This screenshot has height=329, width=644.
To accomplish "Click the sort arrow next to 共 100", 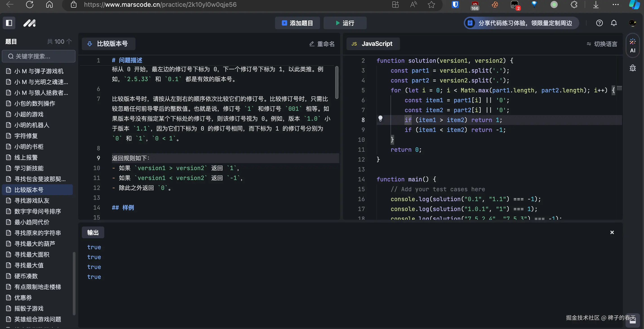I will [x=69, y=41].
